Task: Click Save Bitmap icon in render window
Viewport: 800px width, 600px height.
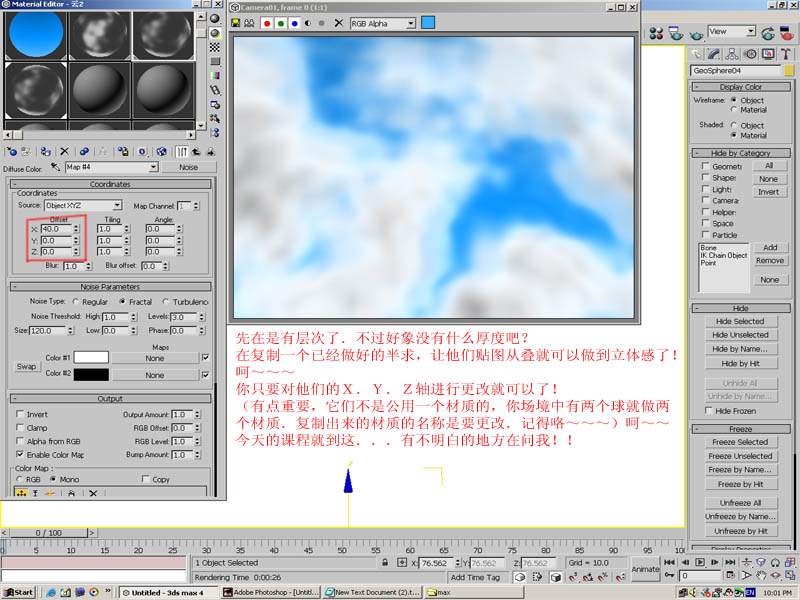Action: [x=236, y=23]
